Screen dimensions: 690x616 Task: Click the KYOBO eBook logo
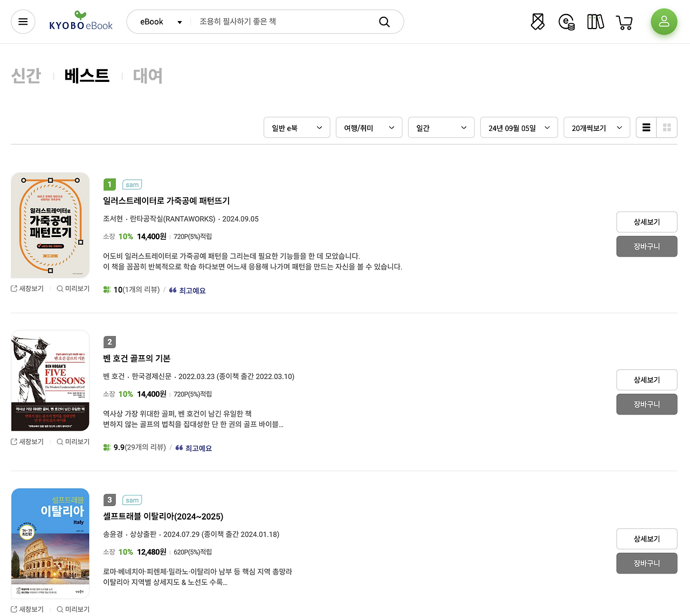pos(80,20)
